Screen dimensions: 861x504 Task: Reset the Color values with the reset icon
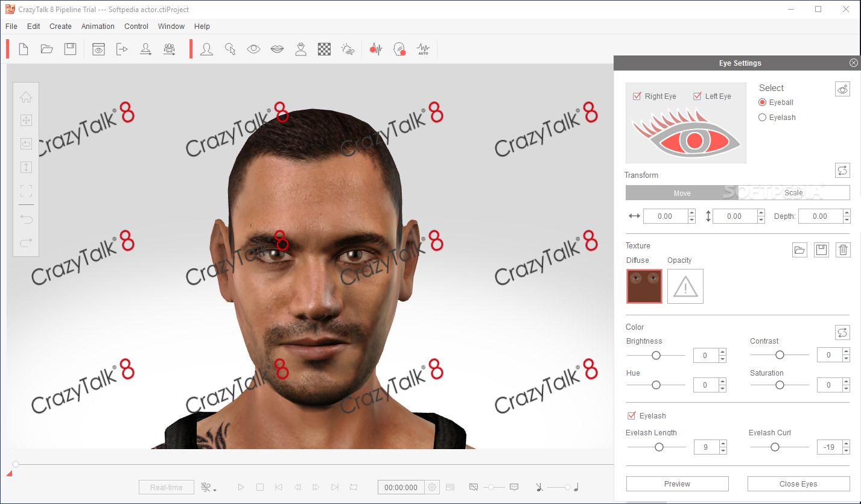[842, 332]
